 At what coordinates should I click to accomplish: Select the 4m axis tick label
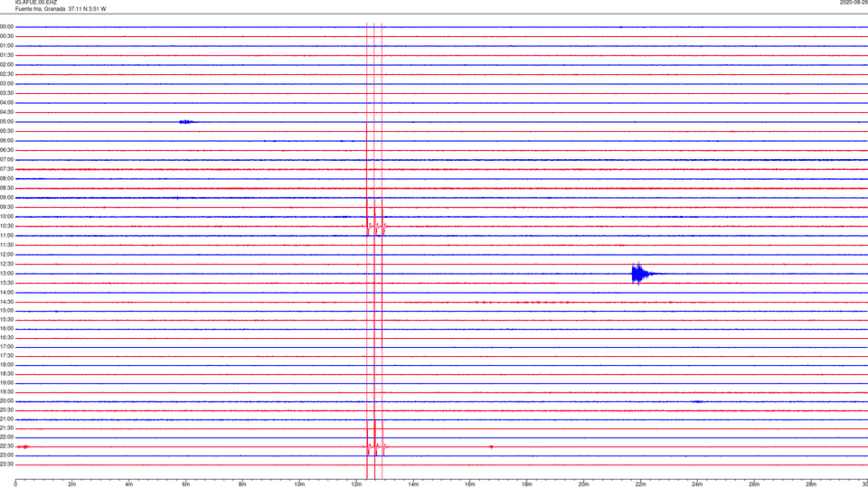pos(129,484)
